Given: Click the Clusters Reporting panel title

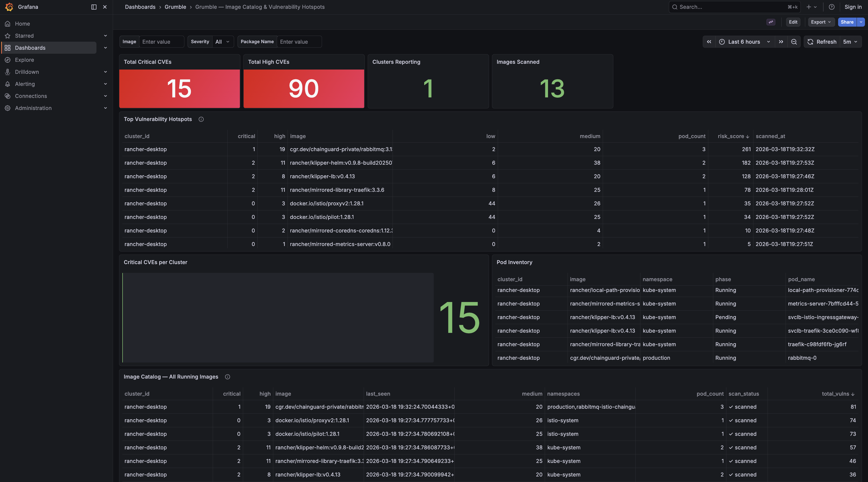Looking at the screenshot, I should pyautogui.click(x=396, y=62).
